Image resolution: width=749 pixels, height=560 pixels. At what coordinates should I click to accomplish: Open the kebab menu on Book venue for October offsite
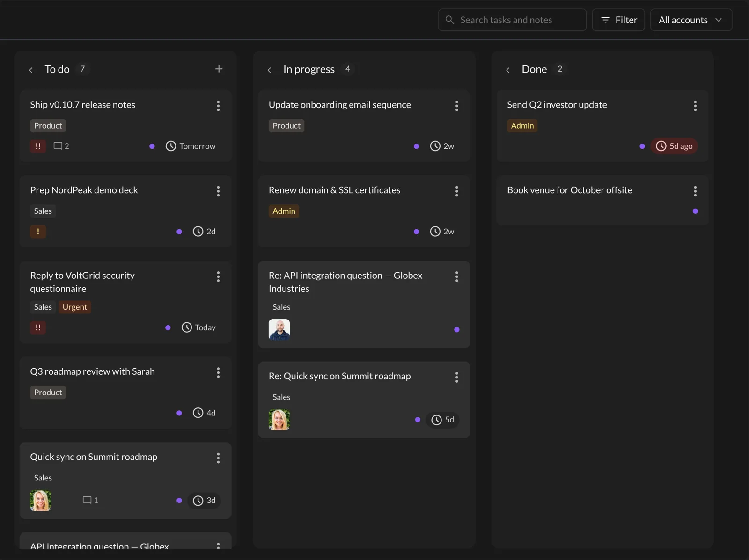tap(695, 191)
